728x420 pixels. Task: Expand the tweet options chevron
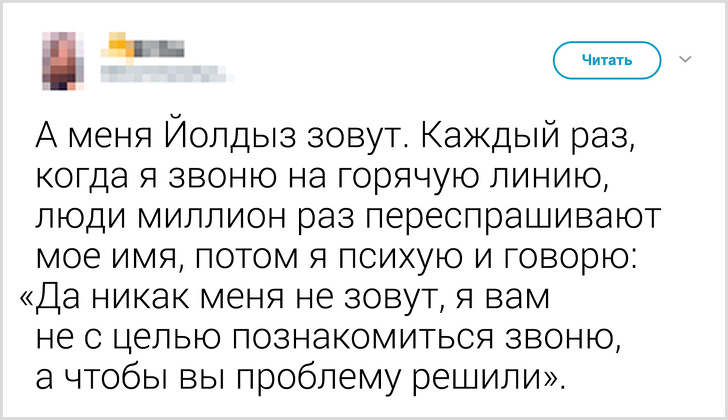[685, 60]
